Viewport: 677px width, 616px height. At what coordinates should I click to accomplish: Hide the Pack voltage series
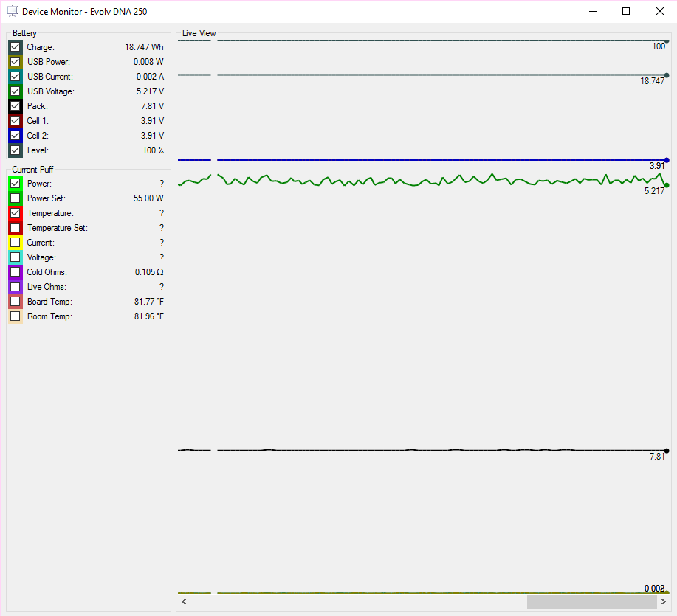coord(16,106)
